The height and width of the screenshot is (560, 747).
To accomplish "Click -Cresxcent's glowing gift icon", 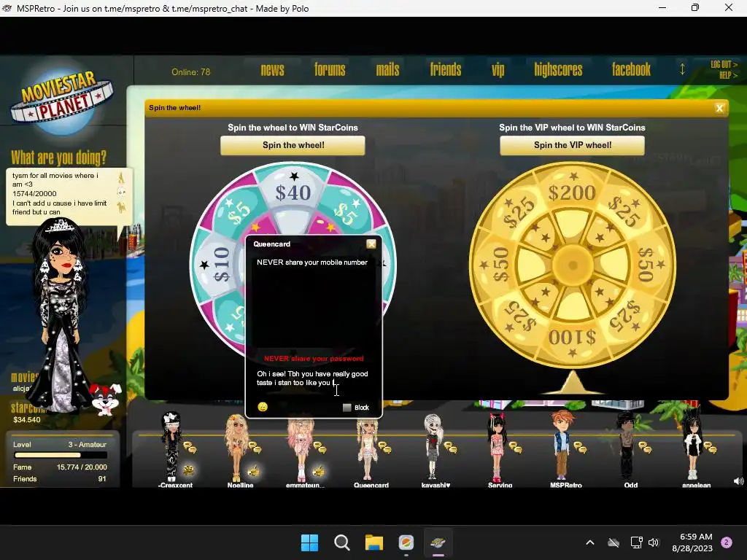I will 188,470.
